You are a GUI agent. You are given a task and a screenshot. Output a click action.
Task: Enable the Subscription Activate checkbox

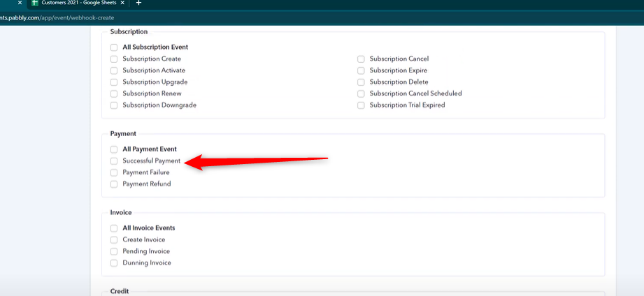pos(114,71)
